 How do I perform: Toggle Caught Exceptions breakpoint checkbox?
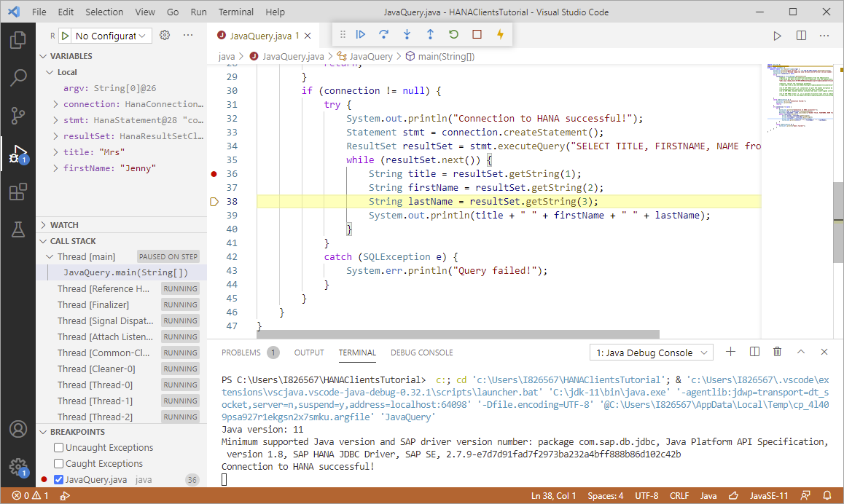click(x=58, y=464)
